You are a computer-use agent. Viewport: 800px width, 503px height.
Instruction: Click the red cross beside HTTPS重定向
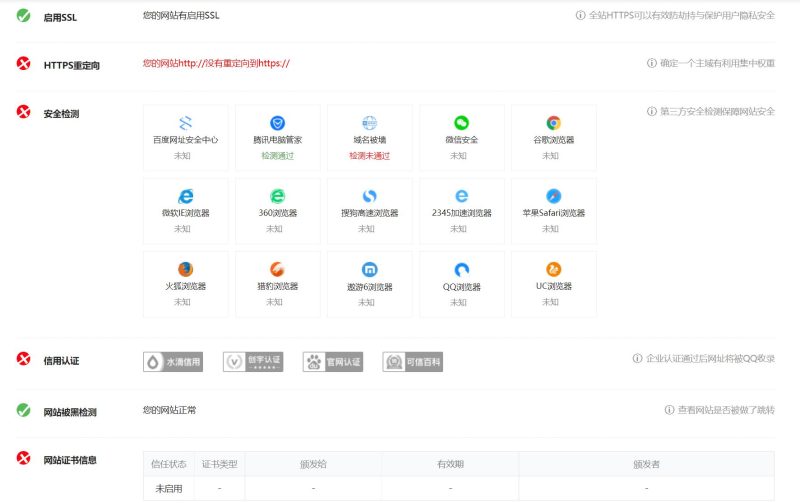(23, 63)
